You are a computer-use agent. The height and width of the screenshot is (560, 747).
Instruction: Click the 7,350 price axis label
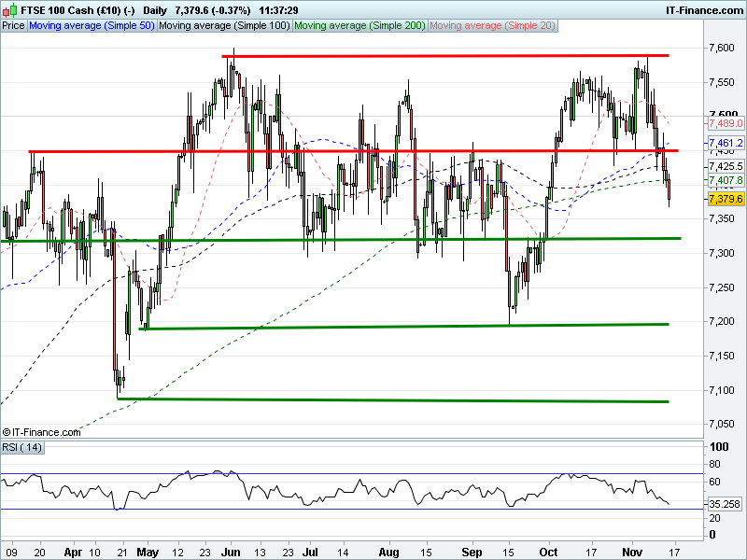[x=722, y=218]
